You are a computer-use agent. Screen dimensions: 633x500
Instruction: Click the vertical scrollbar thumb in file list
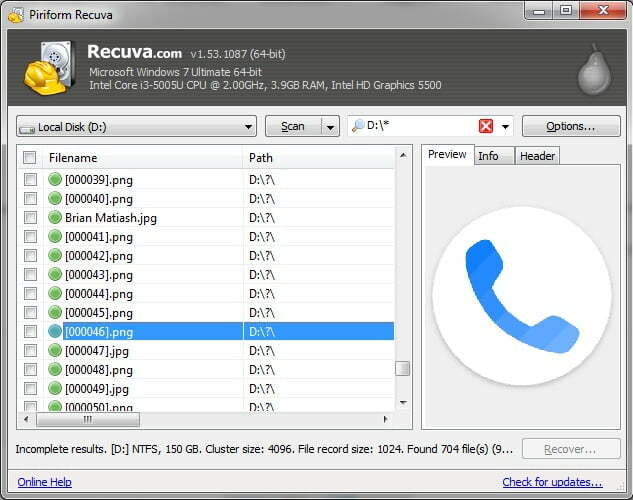click(x=402, y=368)
